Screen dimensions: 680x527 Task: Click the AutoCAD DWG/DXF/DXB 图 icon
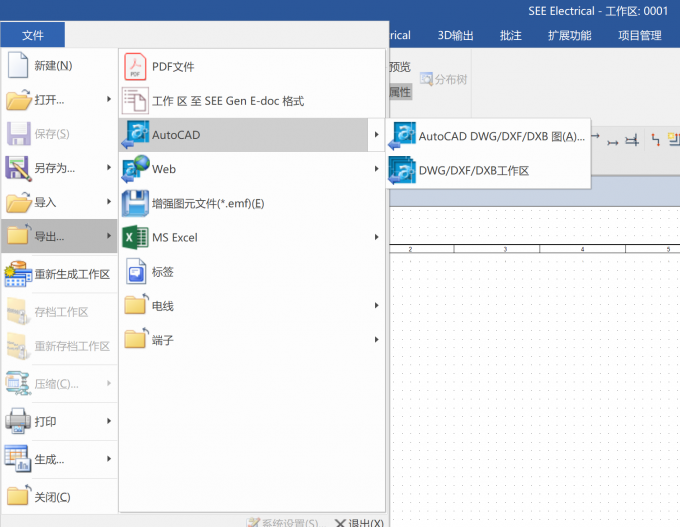(x=402, y=136)
